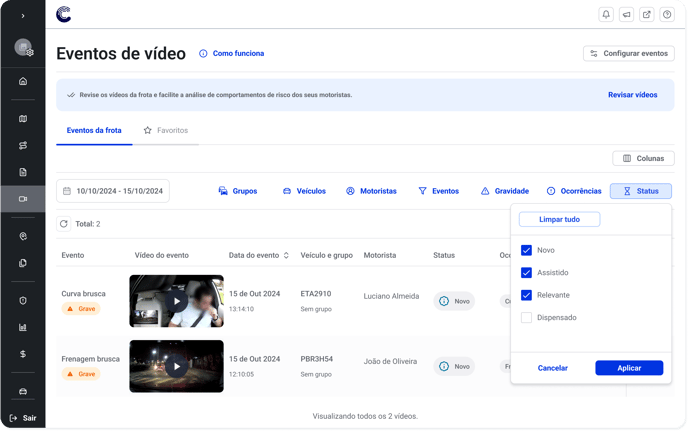Viewport: 688px width, 431px height.
Task: Expand the sidebar with the arrow
Action: click(x=23, y=15)
